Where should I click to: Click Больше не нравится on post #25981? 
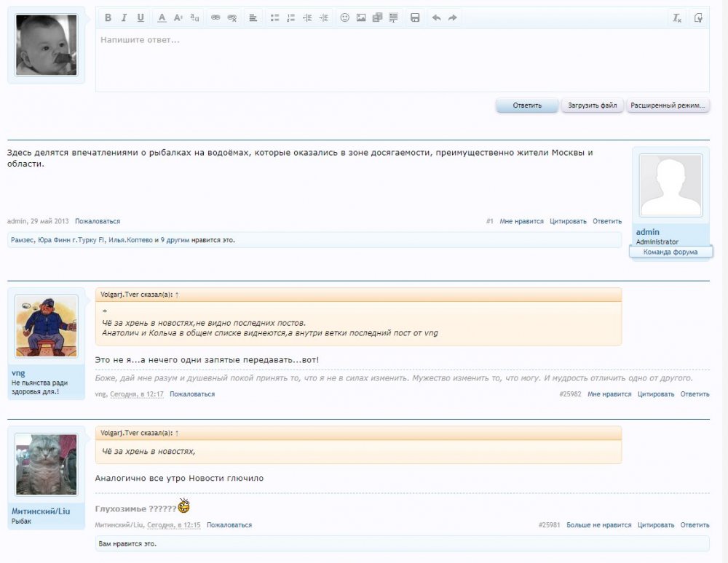(599, 524)
